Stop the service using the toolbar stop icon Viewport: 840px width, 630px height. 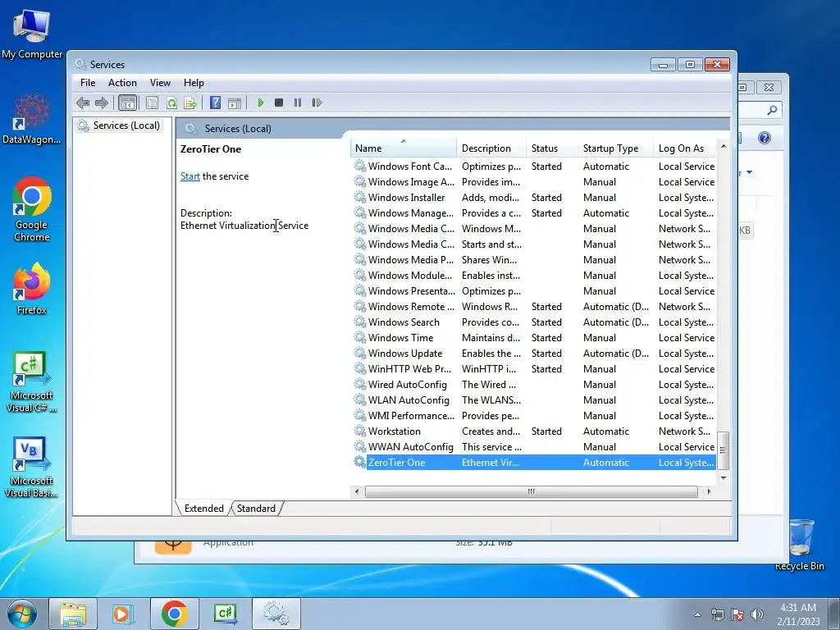tap(279, 103)
